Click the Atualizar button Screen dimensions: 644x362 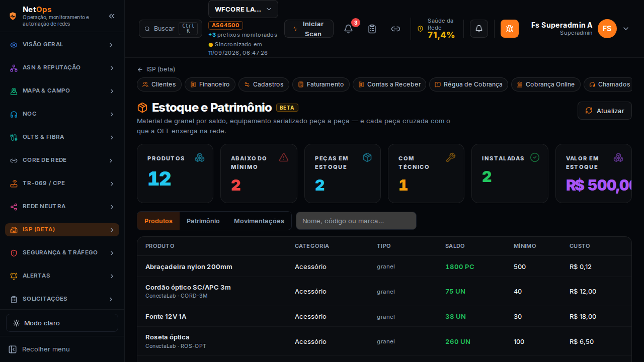pyautogui.click(x=605, y=111)
